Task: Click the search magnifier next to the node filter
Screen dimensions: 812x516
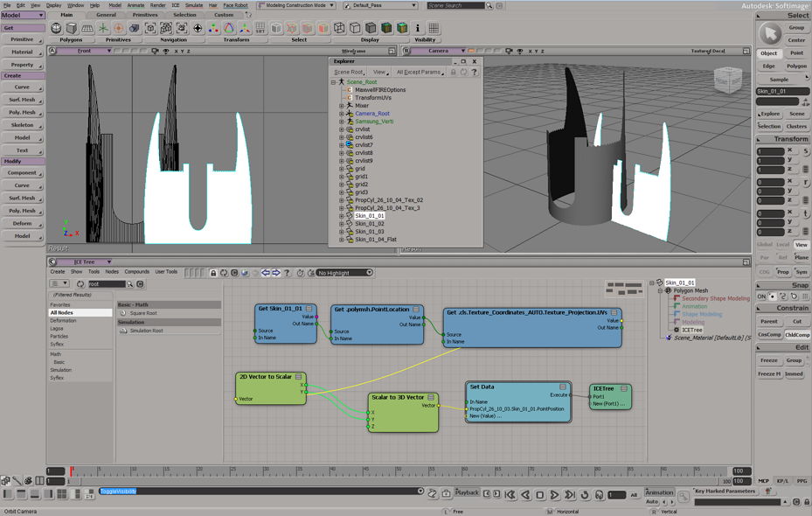Action: (x=130, y=284)
